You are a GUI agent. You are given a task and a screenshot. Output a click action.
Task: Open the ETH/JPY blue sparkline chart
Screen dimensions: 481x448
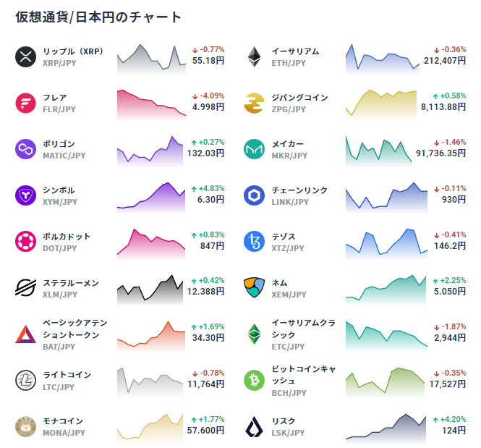coord(383,59)
